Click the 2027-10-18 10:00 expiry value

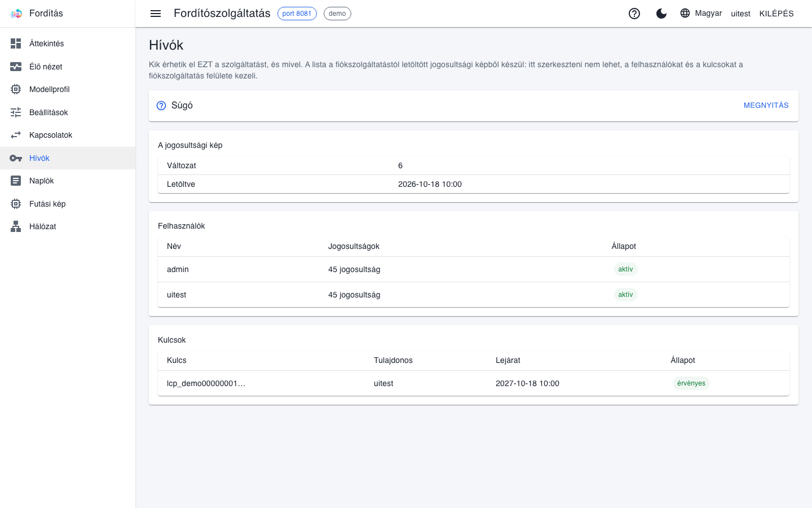[527, 383]
